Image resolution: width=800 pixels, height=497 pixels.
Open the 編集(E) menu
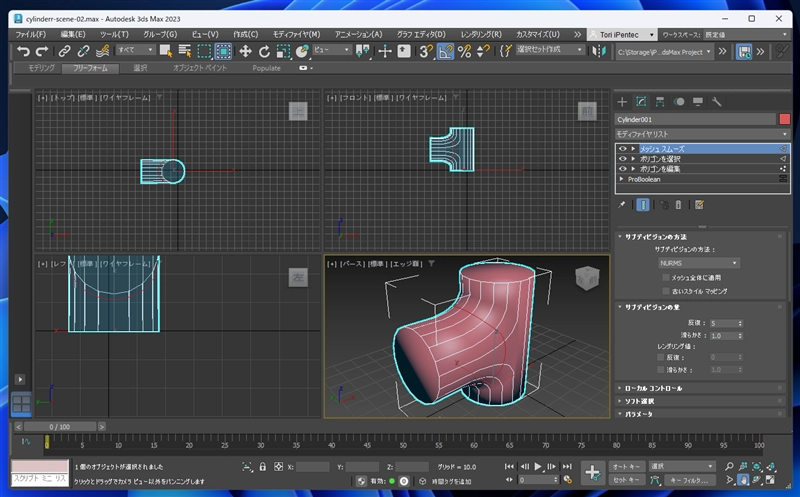(73, 34)
